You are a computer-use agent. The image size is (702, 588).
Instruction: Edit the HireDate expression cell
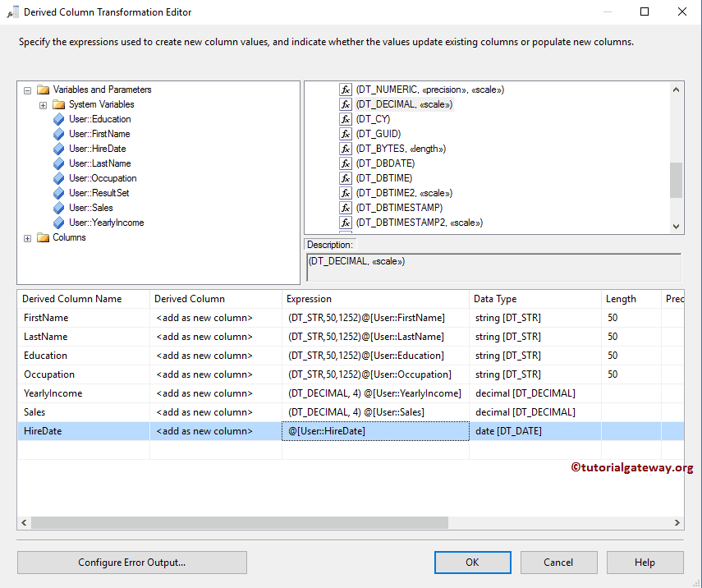pyautogui.click(x=375, y=430)
